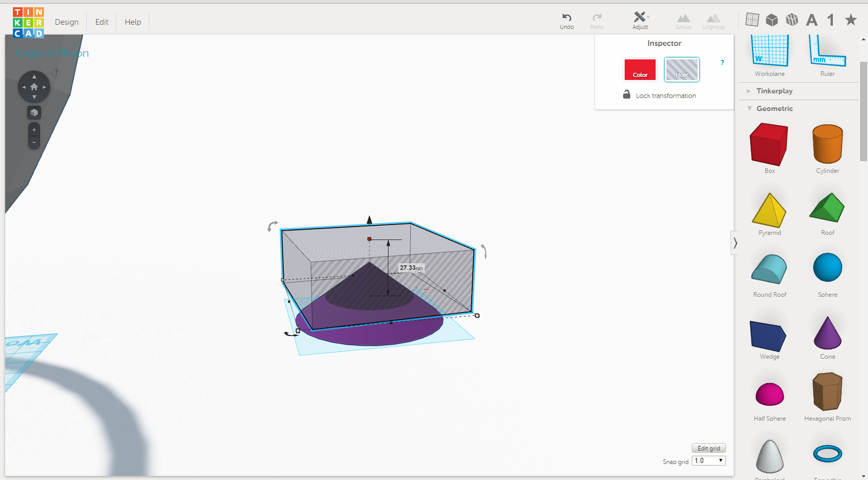Select the Ruler helper

point(827,56)
